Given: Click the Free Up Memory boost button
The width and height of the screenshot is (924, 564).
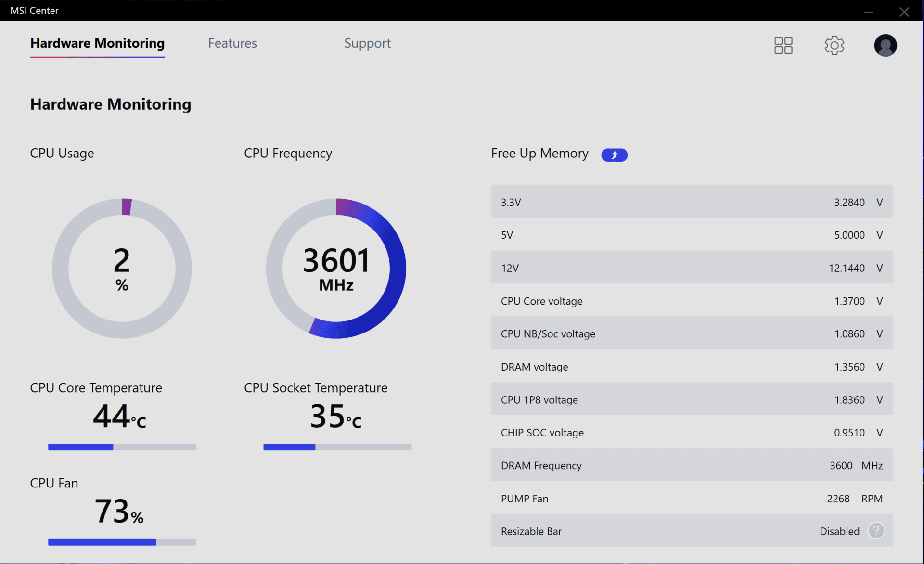Looking at the screenshot, I should point(614,155).
